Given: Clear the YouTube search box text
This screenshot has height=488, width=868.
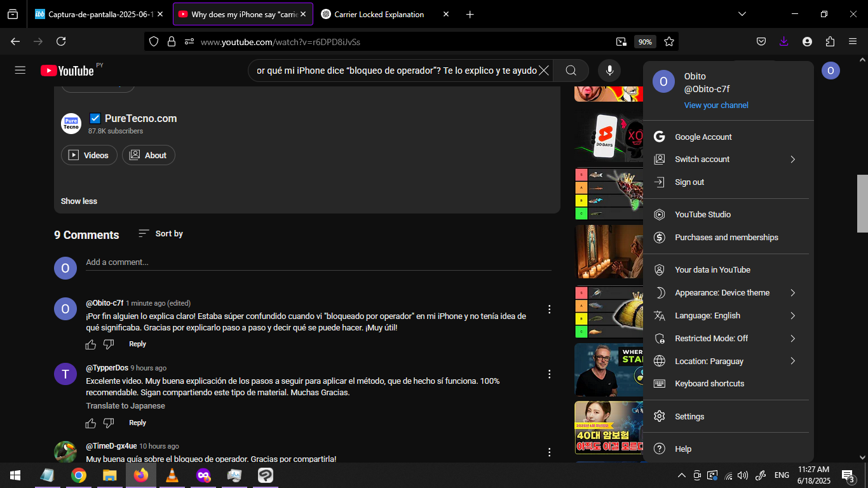Looking at the screenshot, I should [x=544, y=71].
